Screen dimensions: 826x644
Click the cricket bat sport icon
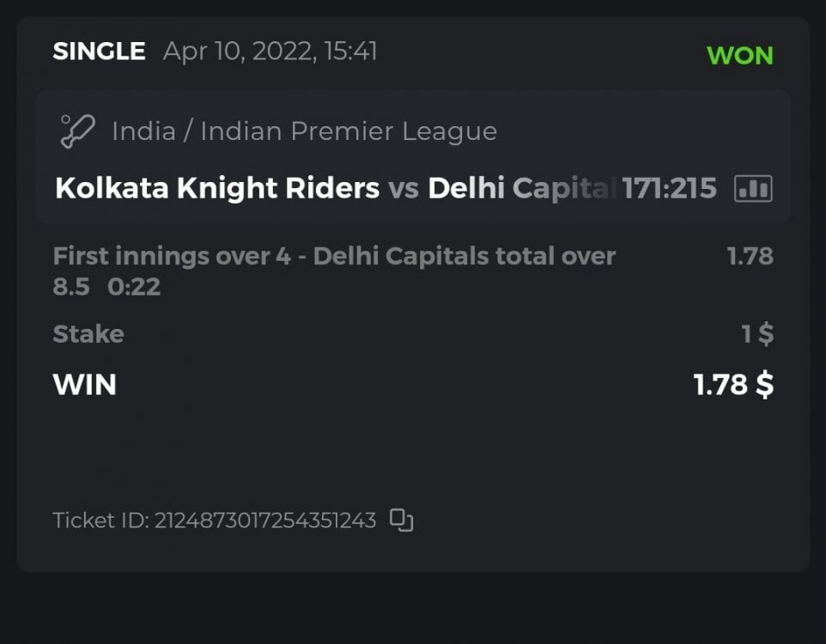(x=76, y=131)
